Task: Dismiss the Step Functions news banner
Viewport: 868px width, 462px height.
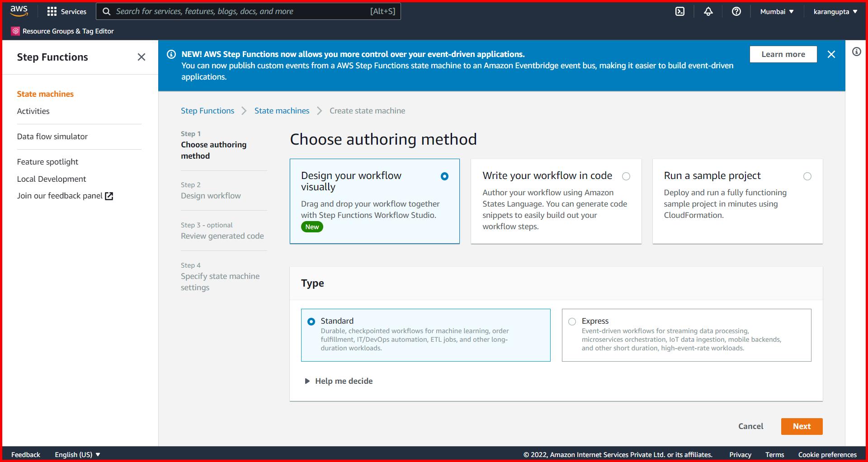Action: tap(831, 54)
